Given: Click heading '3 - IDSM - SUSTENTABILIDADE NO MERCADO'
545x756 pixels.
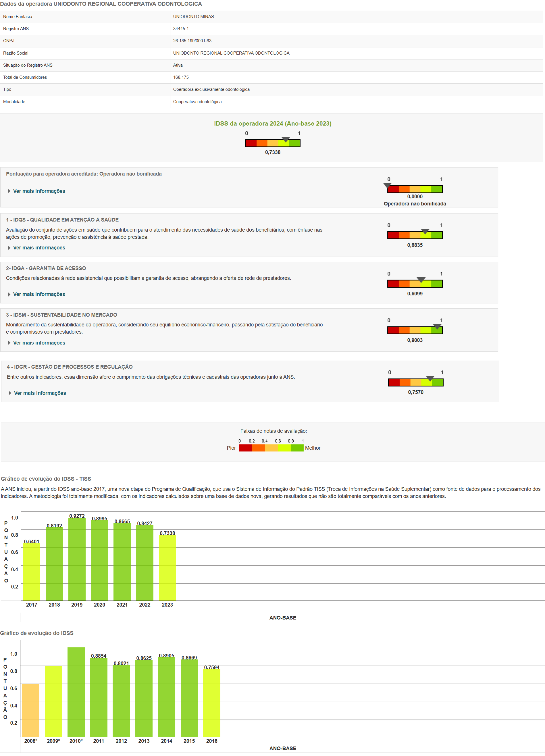Looking at the screenshot, I should tap(62, 315).
